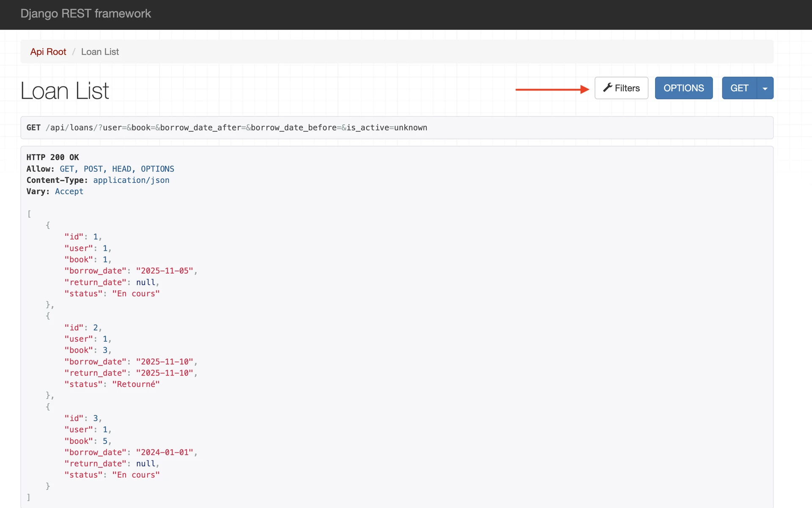Viewport: 812px width, 508px height.
Task: Click POST in the Allow header
Action: (x=93, y=169)
